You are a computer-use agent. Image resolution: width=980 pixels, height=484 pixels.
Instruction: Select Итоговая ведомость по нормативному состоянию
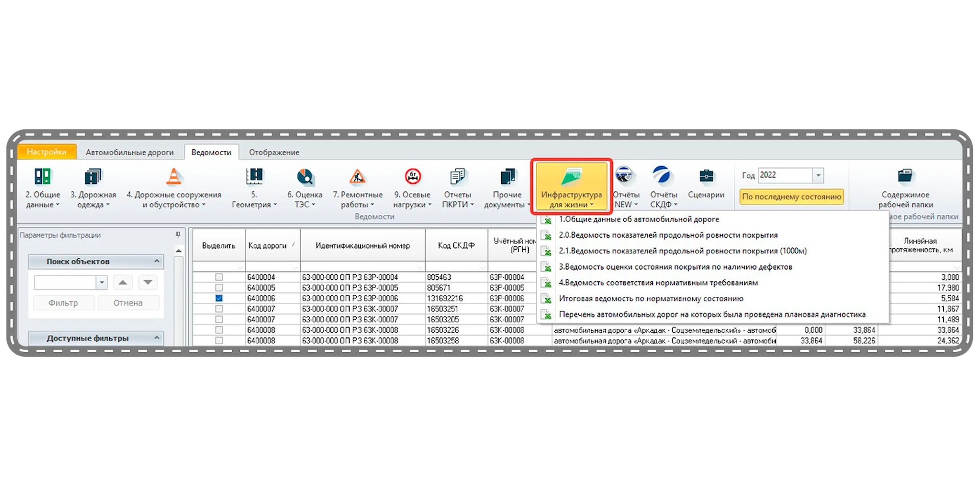tap(651, 299)
